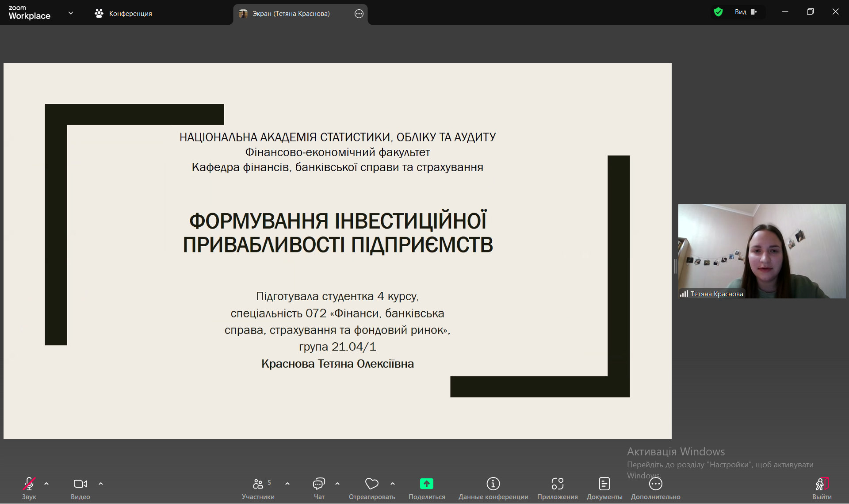Click the Отреагировать heart icon
Image resolution: width=849 pixels, height=504 pixels.
point(371,484)
